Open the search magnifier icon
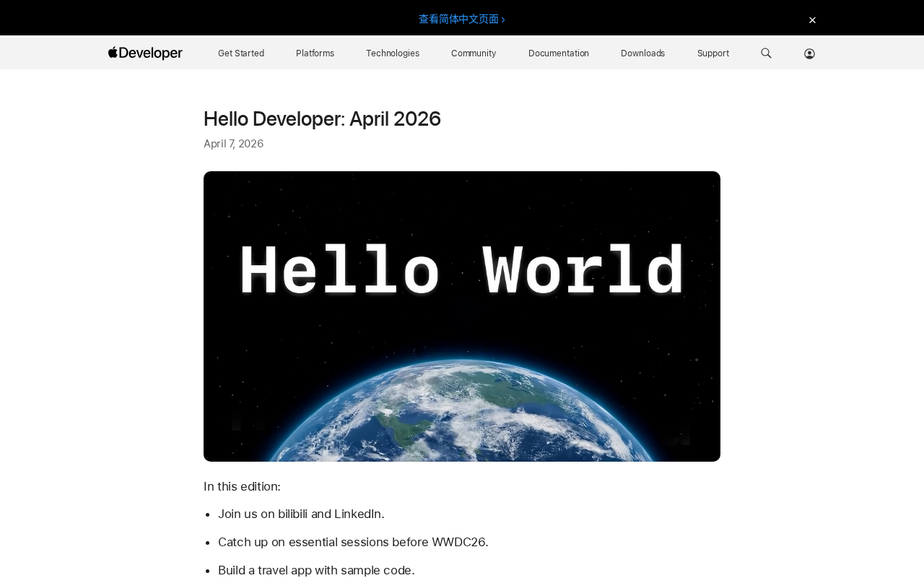 [x=766, y=53]
